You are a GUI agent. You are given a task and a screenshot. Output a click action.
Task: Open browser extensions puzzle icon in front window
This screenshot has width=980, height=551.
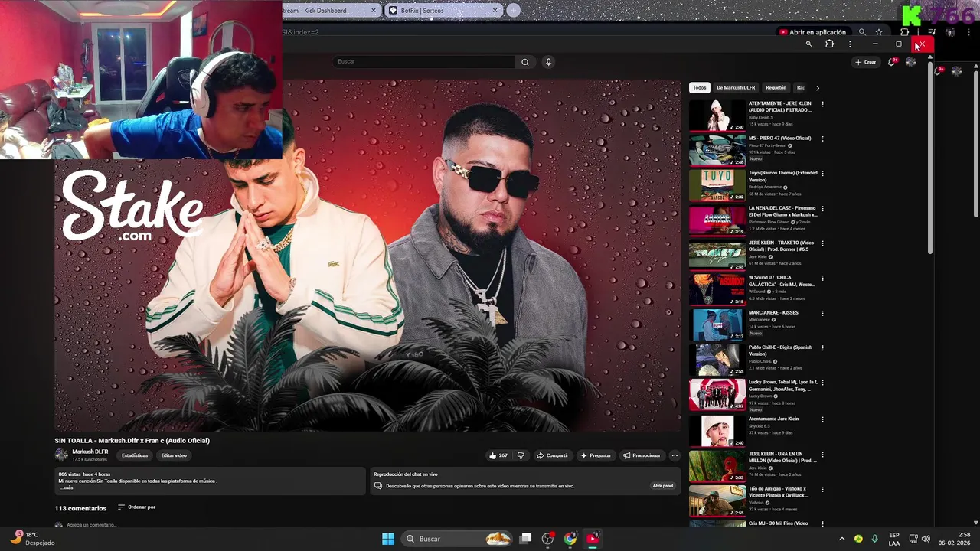829,44
